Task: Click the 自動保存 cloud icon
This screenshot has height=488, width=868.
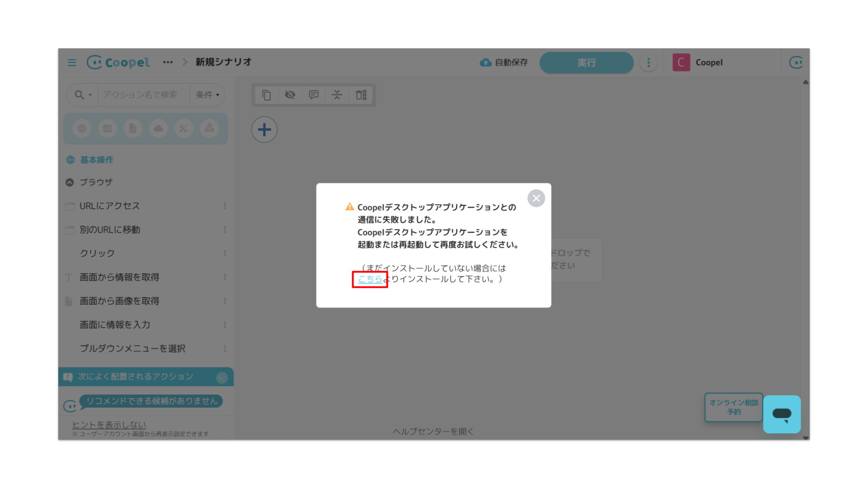Action: pos(486,62)
